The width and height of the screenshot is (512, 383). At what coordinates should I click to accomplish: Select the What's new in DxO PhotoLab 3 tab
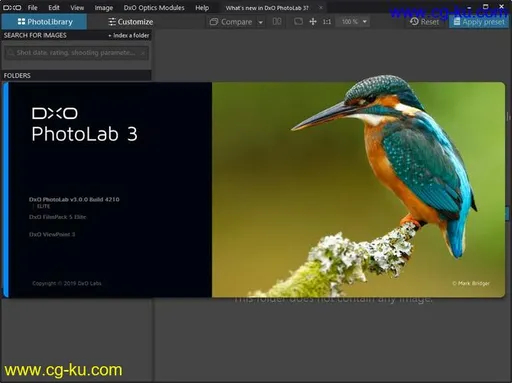pos(267,8)
